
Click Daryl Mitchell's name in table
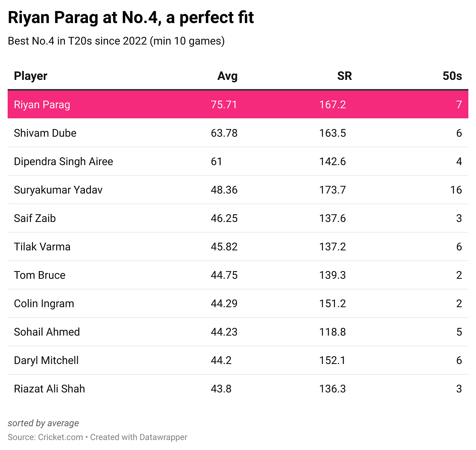pos(46,361)
